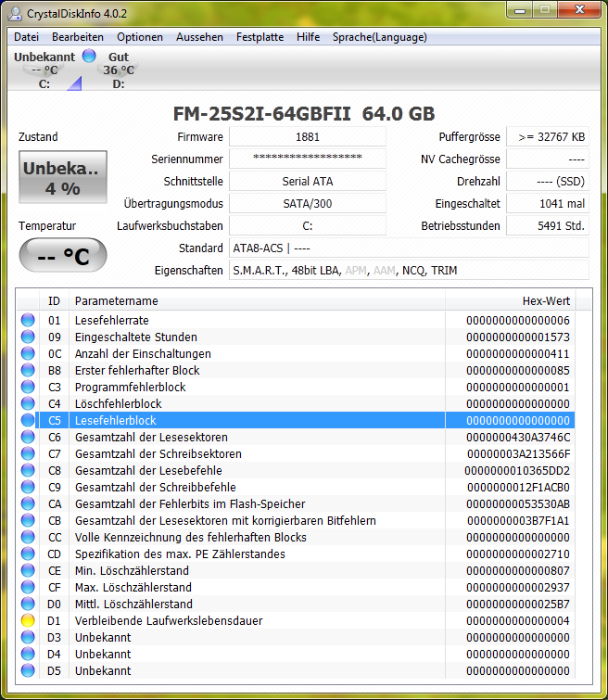
Task: Open the Datei menu
Action: click(26, 37)
